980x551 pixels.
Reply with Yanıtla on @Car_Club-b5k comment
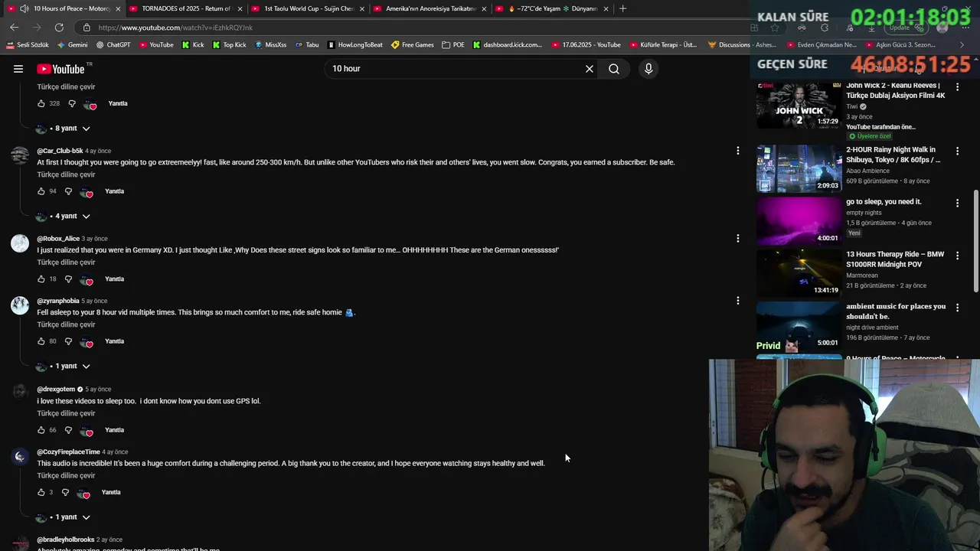click(114, 191)
